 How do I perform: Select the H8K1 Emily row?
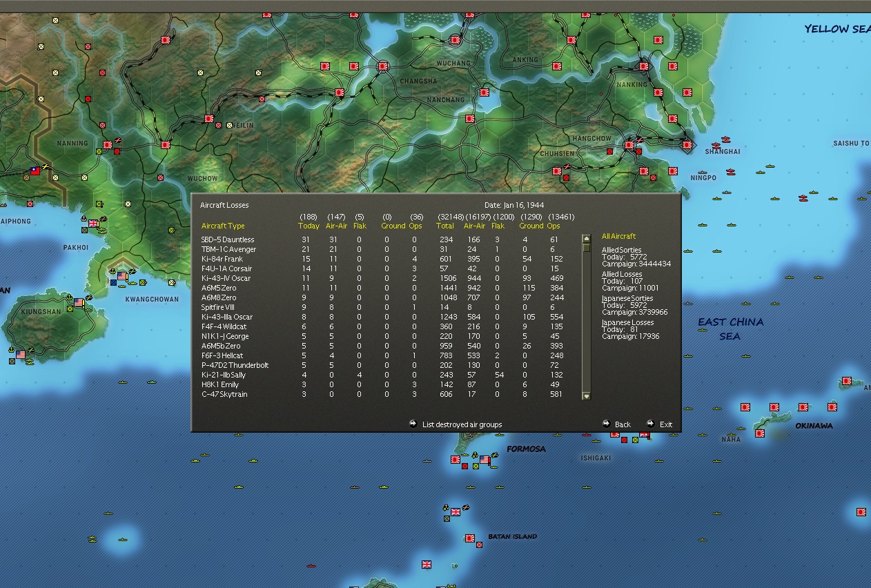[x=383, y=384]
